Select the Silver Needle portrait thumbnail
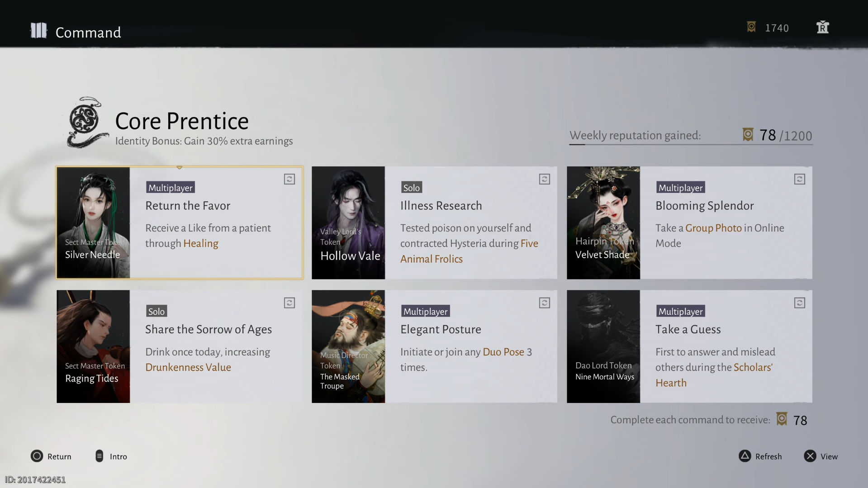This screenshot has height=488, width=868. tap(93, 223)
